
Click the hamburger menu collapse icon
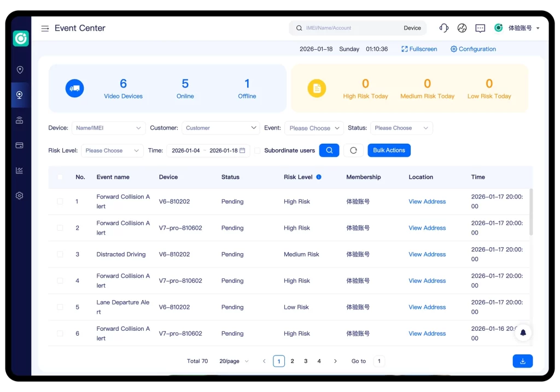tap(45, 28)
